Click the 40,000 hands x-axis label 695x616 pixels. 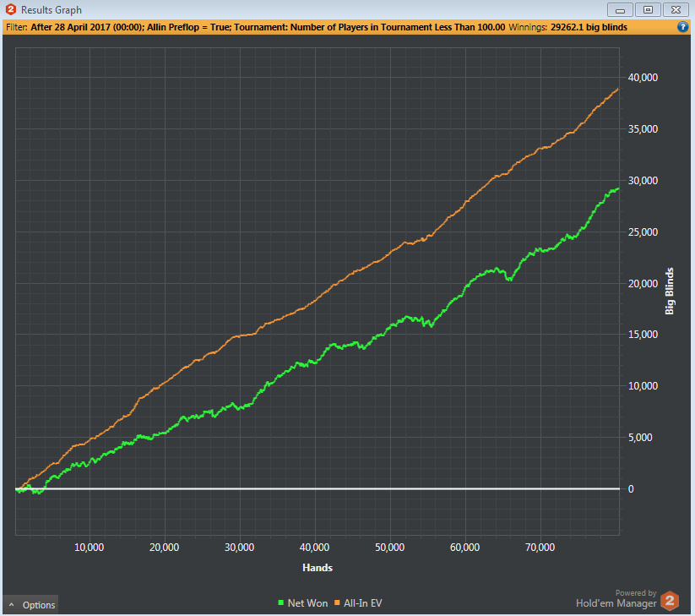pos(314,548)
